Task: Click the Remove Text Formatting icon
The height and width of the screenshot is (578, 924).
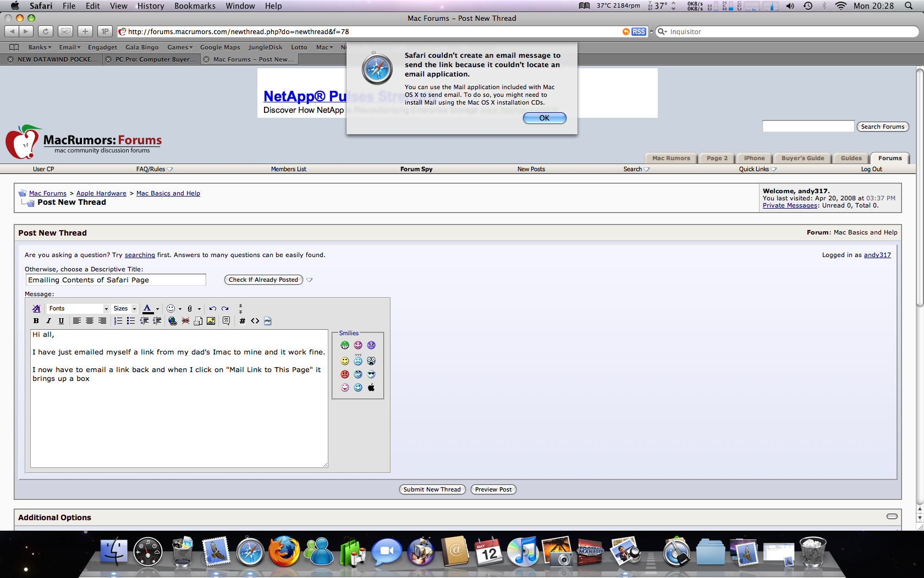Action: point(36,309)
